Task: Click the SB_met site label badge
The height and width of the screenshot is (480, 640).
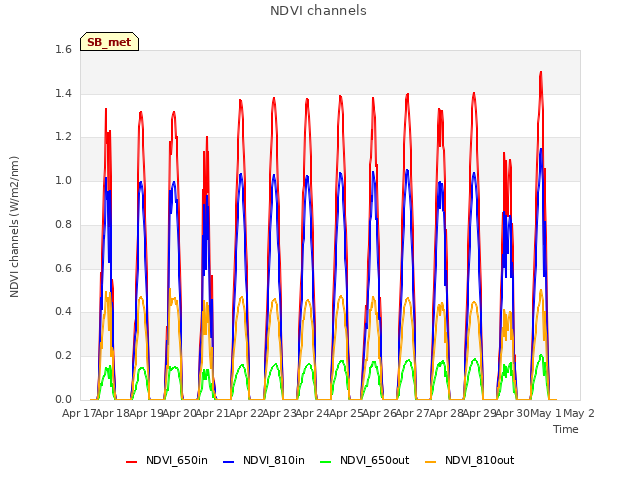Action: (109, 42)
